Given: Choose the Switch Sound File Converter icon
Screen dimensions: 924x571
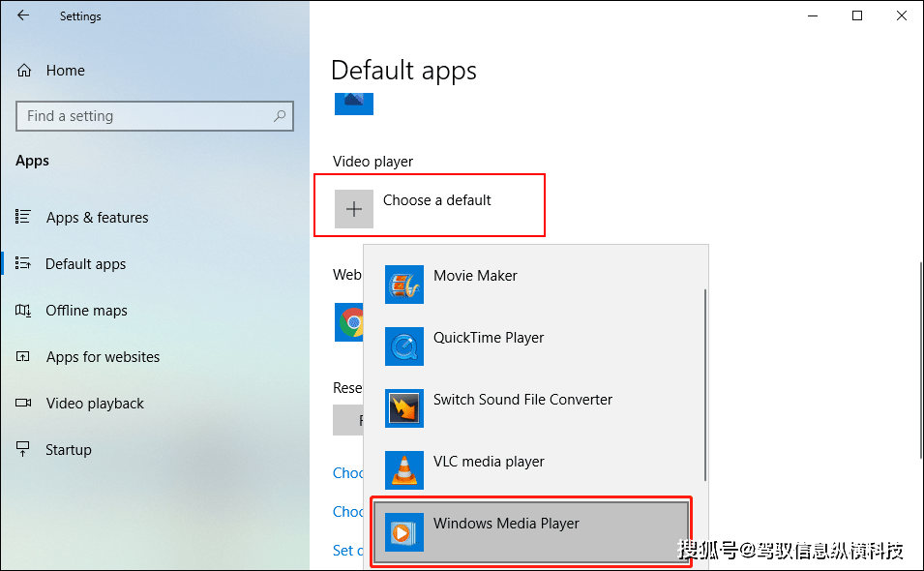Looking at the screenshot, I should tap(404, 408).
